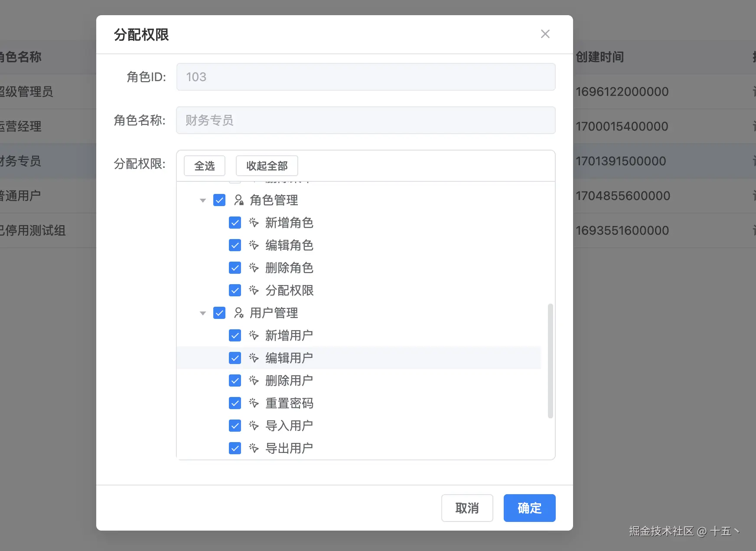Click the pointer icon next to 分配权限 tree item
756x551 pixels.
(x=254, y=290)
